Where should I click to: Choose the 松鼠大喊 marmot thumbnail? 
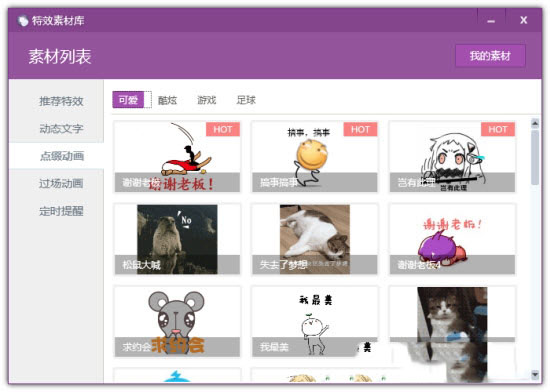pos(177,239)
